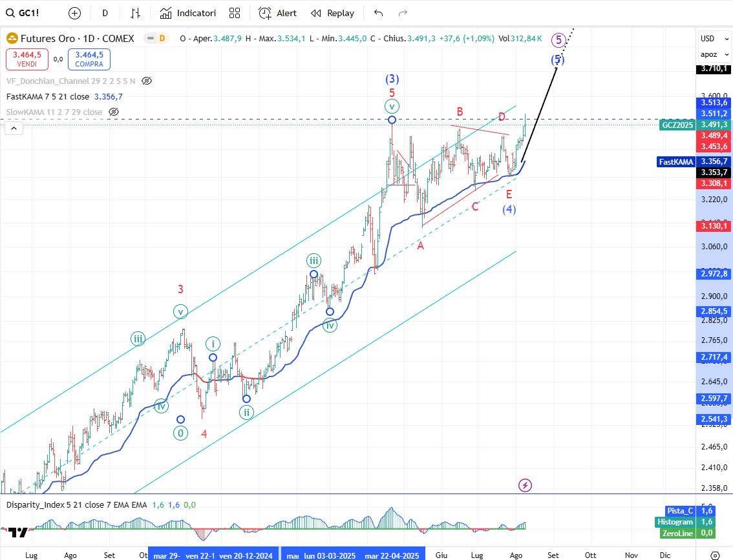Select green circled 0 wave label

(180, 433)
